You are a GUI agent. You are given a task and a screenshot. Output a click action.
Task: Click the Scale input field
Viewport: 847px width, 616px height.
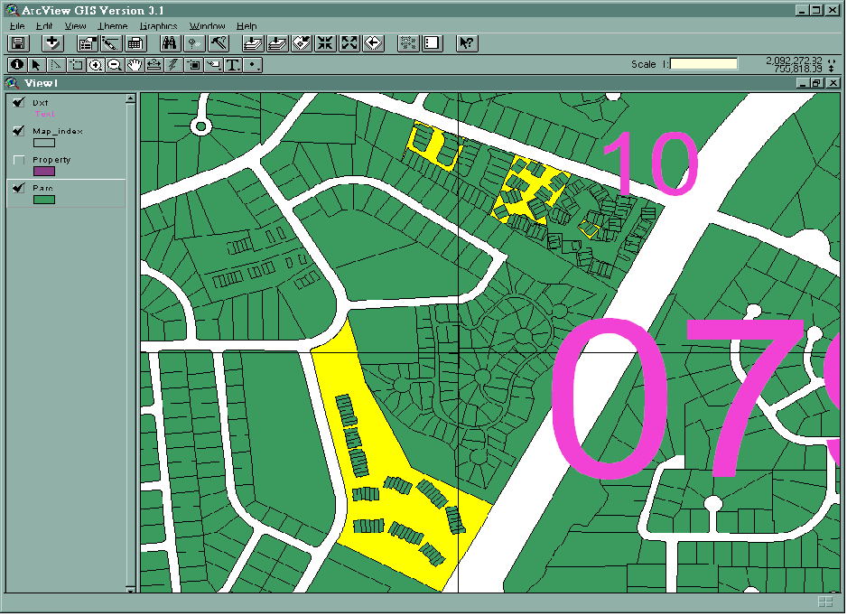(x=703, y=64)
